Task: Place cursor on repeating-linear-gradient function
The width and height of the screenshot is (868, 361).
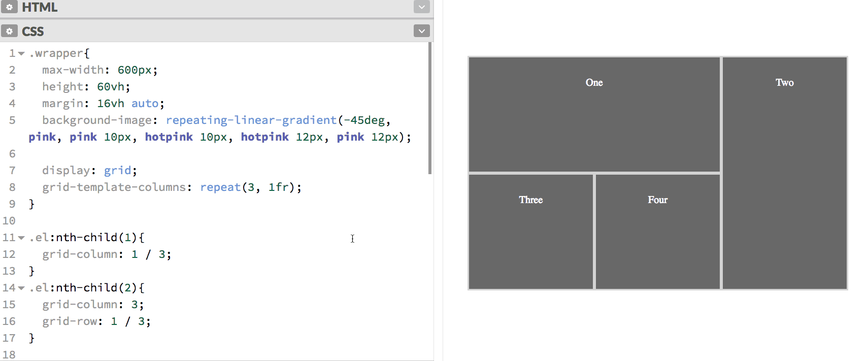Action: (x=251, y=120)
